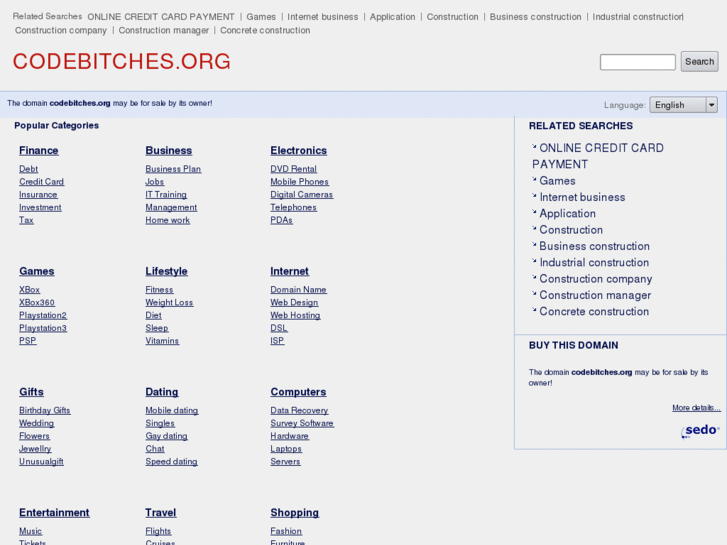Image resolution: width=727 pixels, height=545 pixels.
Task: Open Industrial construction in sidebar list
Action: 594,263
